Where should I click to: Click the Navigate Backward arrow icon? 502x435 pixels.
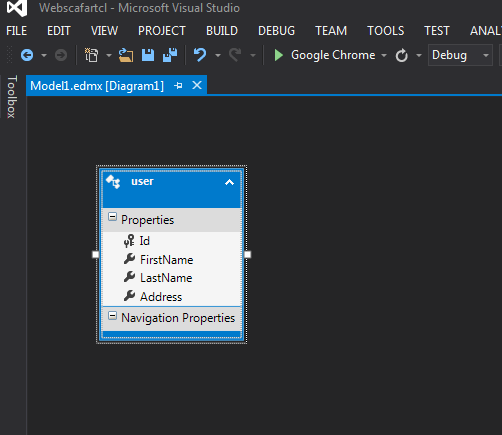click(27, 55)
